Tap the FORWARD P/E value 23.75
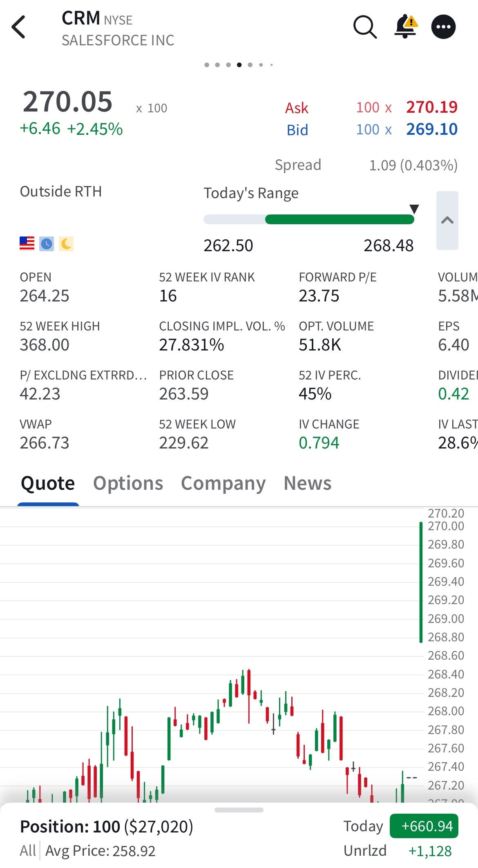478x868 pixels. [319, 296]
